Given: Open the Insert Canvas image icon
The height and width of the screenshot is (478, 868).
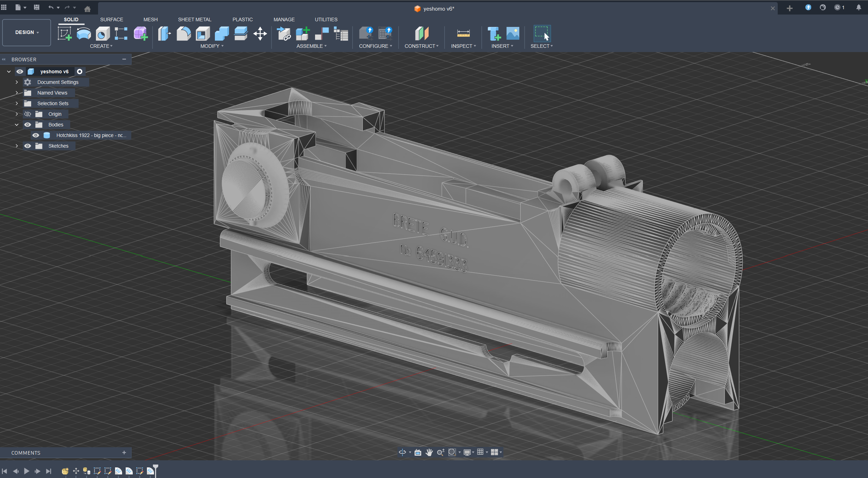Looking at the screenshot, I should pos(513,34).
